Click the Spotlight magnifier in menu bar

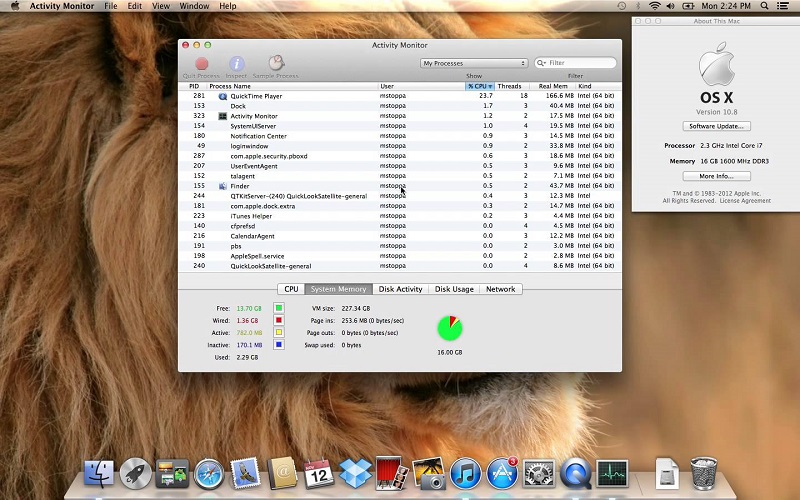click(x=764, y=6)
